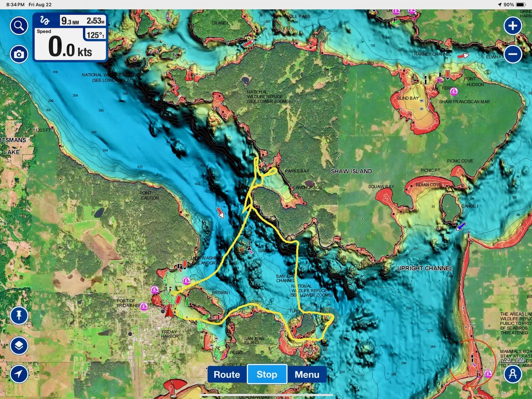
Task: Open the map layers overlay options
Action: click(19, 345)
